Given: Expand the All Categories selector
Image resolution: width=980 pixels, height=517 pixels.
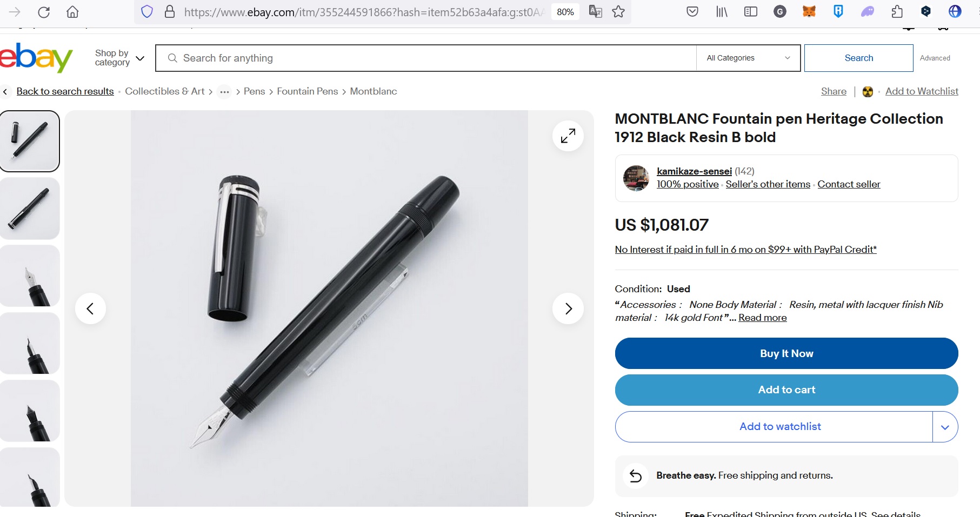Looking at the screenshot, I should pyautogui.click(x=748, y=58).
